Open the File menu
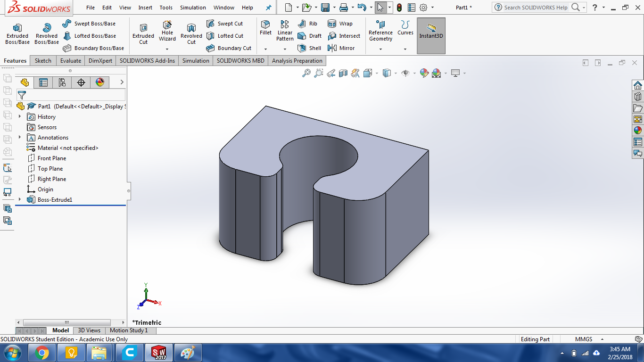Viewport: 644px width, 362px height. click(x=91, y=8)
